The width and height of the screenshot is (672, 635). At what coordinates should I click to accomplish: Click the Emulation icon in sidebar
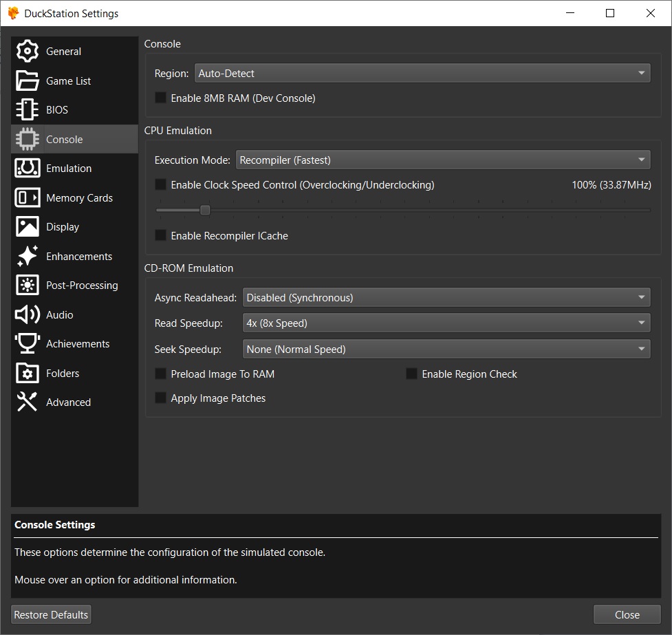pos(27,168)
